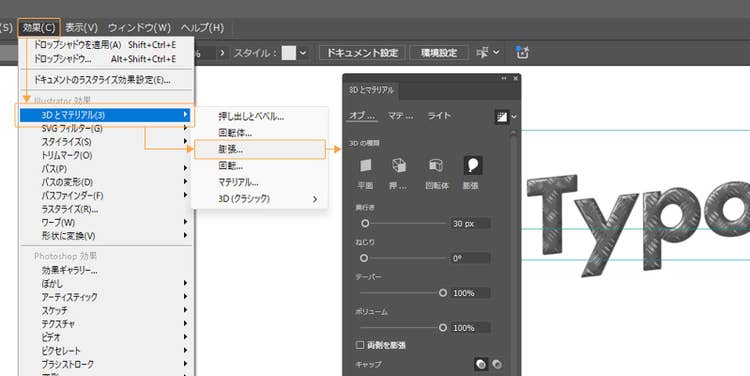Select the 平面 (Plane) 3D type icon
Screen dimensions: 750x376
pos(365,166)
